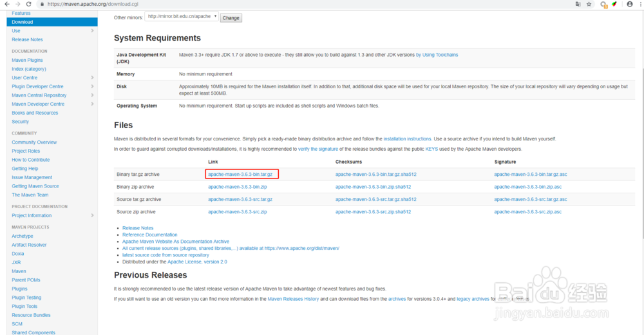Open apache-maven-3.6.3-bin.tar.gz.sha512 checksum
This screenshot has height=335, width=644.
coord(376,175)
